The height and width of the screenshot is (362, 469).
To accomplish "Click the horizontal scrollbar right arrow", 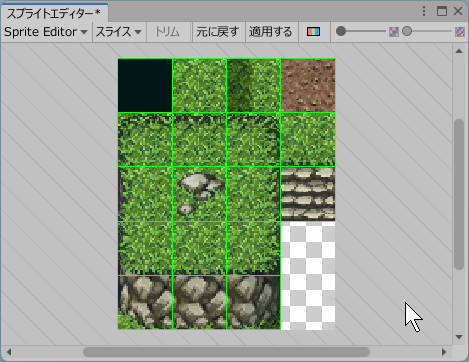I will point(444,352).
